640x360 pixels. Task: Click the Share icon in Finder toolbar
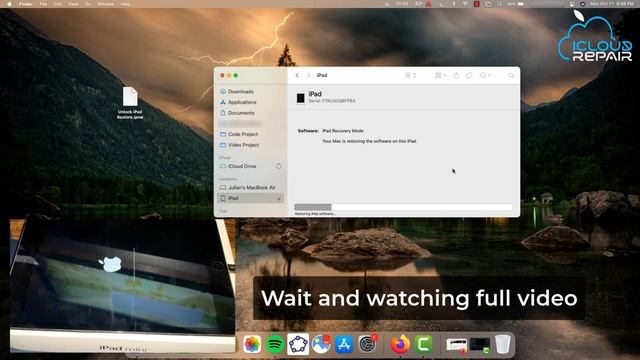(456, 76)
